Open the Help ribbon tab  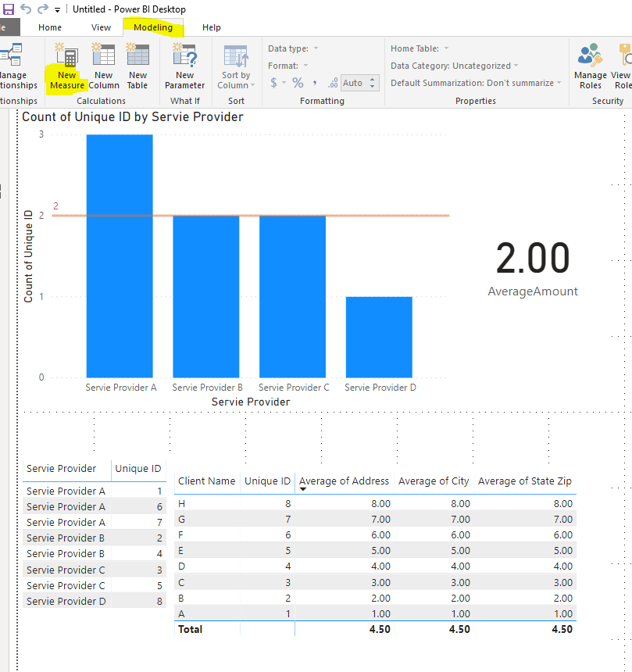[x=211, y=27]
